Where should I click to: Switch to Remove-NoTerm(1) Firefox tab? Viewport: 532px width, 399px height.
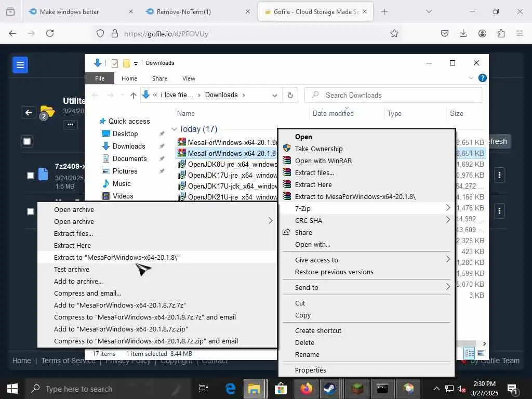pyautogui.click(x=183, y=11)
